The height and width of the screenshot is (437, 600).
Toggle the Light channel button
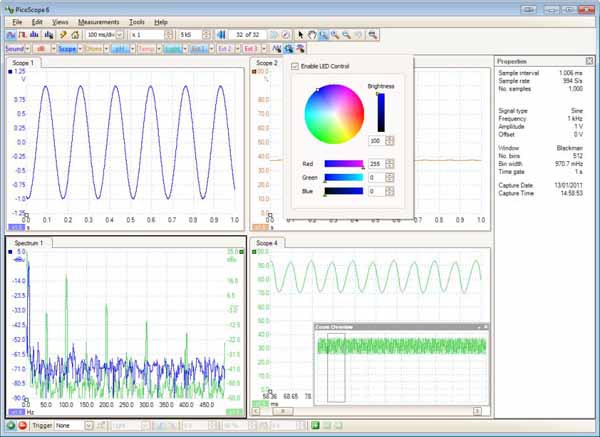tap(173, 49)
